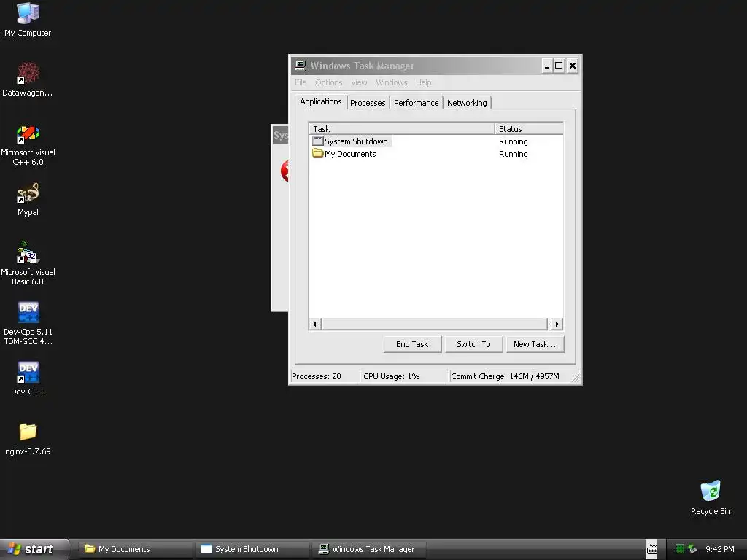Image resolution: width=747 pixels, height=560 pixels.
Task: Select the System Shutdown task text
Action: pyautogui.click(x=356, y=141)
